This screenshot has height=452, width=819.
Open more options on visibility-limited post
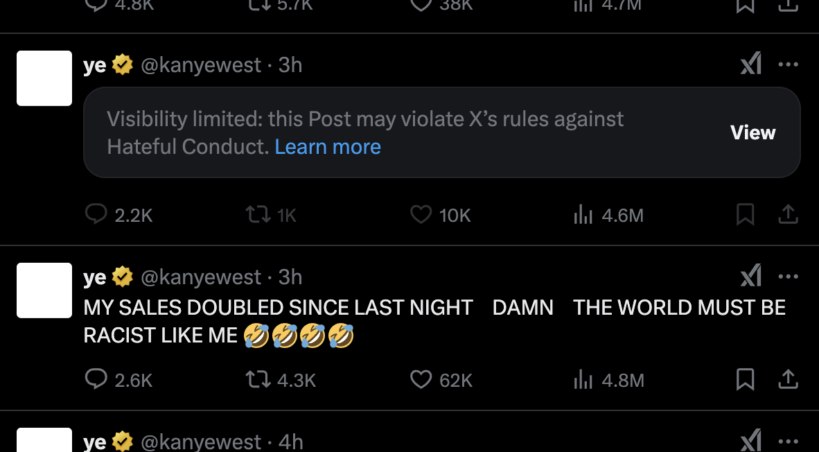point(788,65)
